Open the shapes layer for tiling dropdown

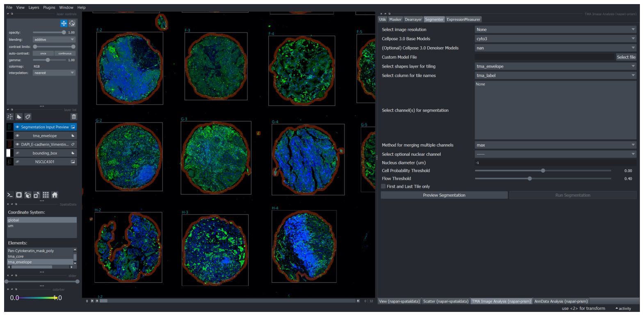click(555, 66)
